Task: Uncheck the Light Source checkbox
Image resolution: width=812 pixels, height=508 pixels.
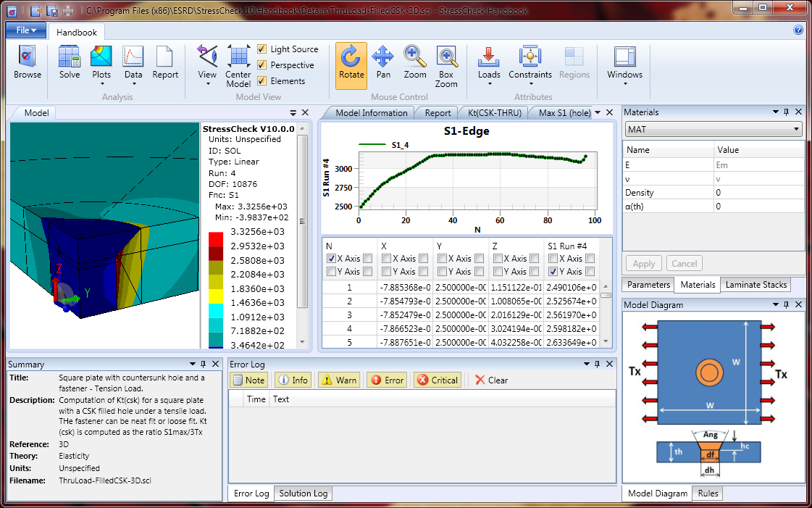Action: 262,49
